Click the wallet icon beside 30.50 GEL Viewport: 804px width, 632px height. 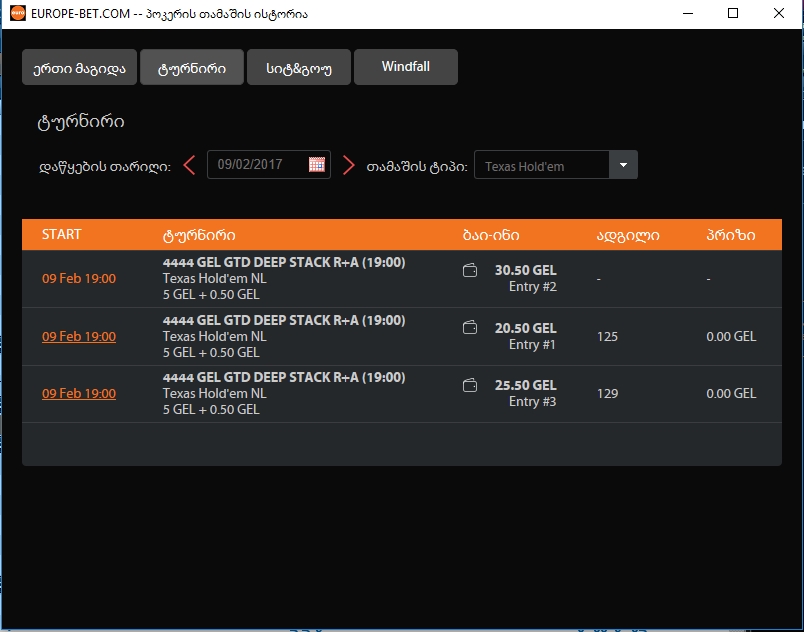[x=469, y=270]
